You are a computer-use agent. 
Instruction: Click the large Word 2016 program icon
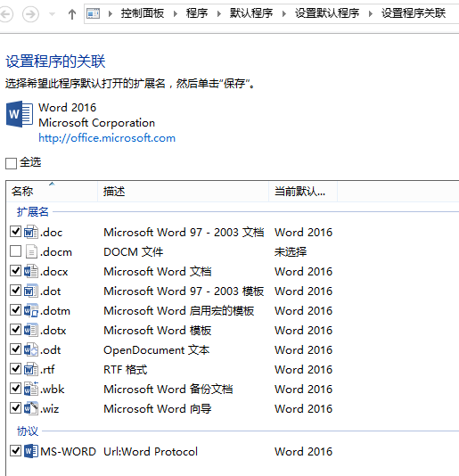20,114
